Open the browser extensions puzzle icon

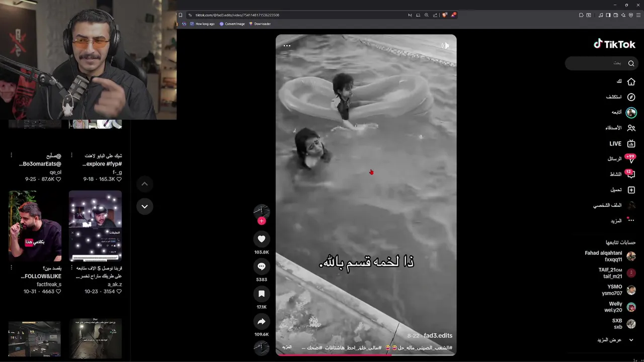pos(581,15)
